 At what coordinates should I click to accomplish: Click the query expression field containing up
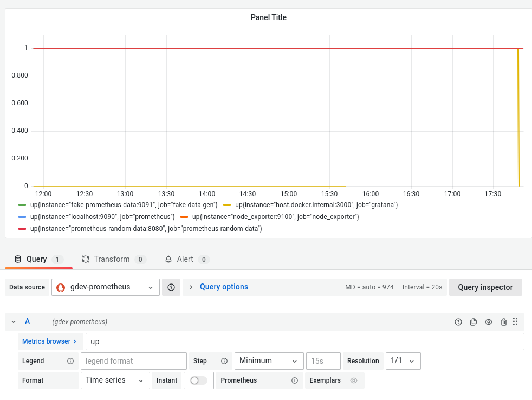303,341
